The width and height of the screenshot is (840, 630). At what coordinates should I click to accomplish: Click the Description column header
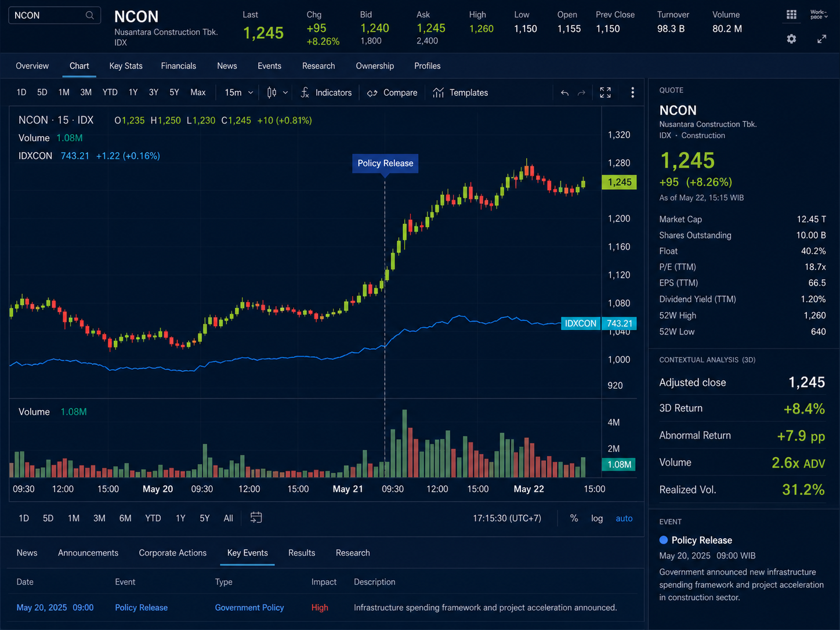click(374, 582)
